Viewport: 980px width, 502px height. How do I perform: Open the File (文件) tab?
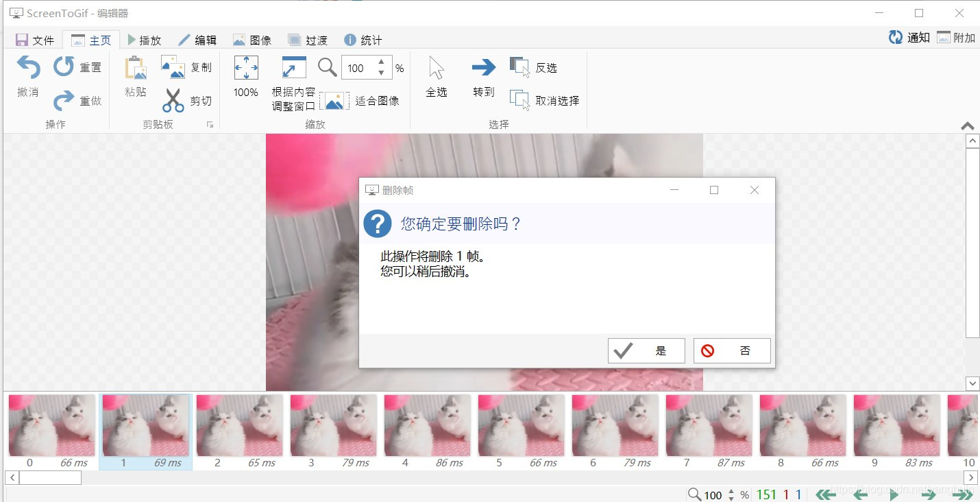pos(35,40)
